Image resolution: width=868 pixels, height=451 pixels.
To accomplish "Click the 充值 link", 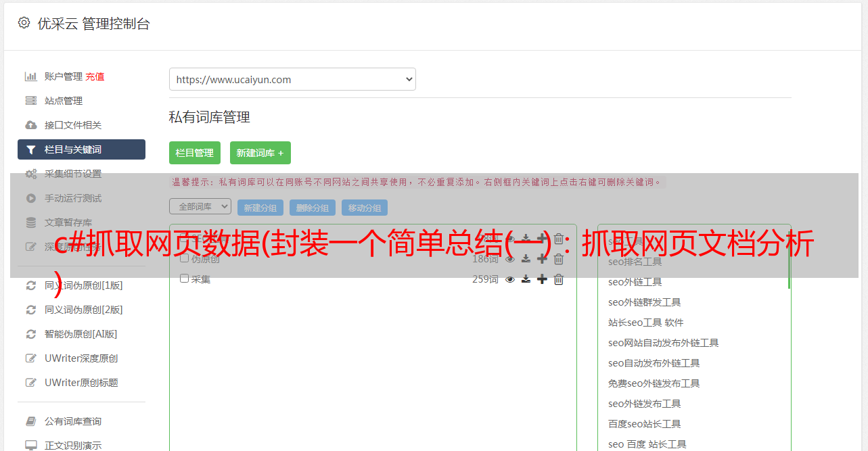I will point(95,76).
